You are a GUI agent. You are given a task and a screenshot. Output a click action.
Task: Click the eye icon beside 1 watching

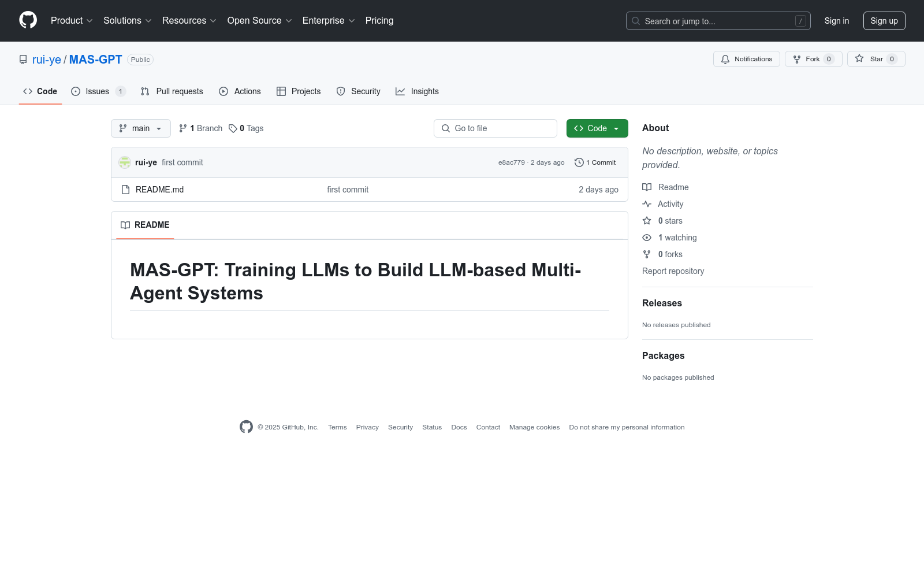tap(647, 238)
